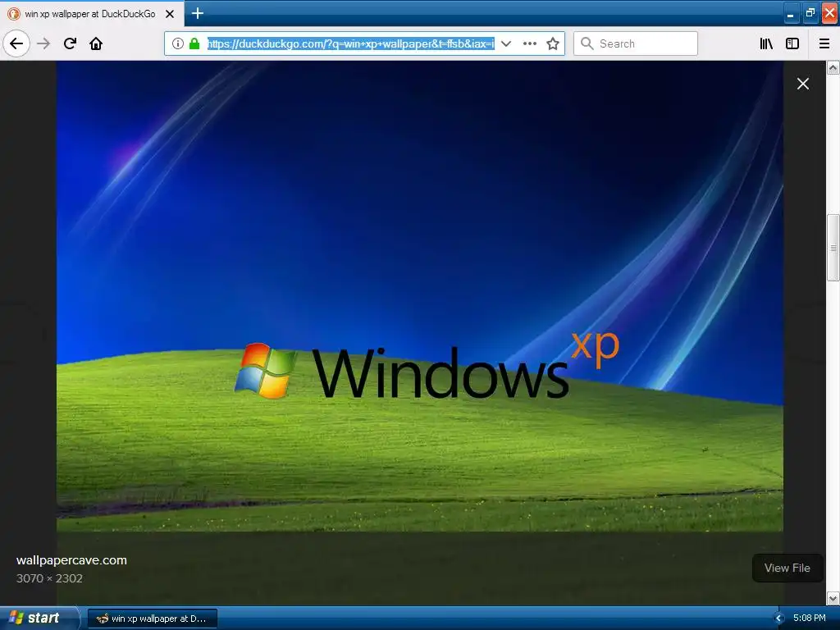The image size is (840, 630).
Task: Minimize the Firefox window
Action: (x=790, y=13)
